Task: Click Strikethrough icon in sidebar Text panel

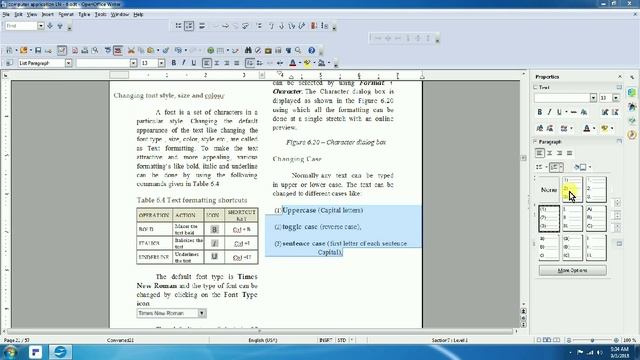Action: click(x=573, y=112)
